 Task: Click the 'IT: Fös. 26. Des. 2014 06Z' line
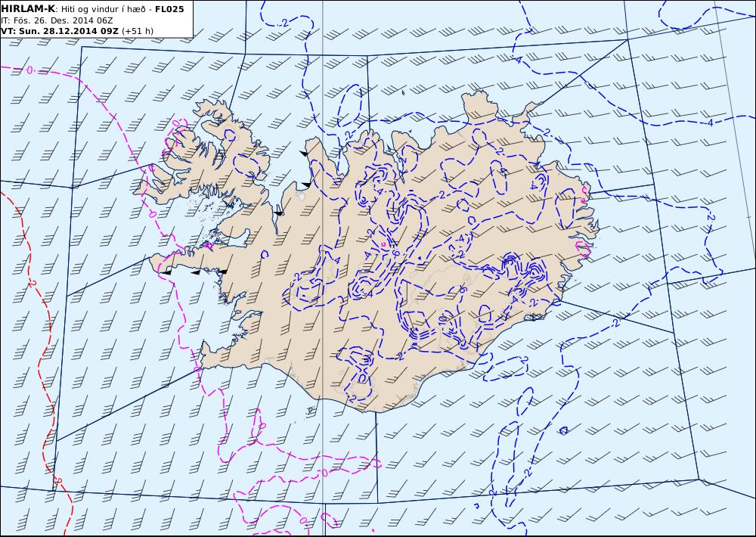tap(57, 20)
